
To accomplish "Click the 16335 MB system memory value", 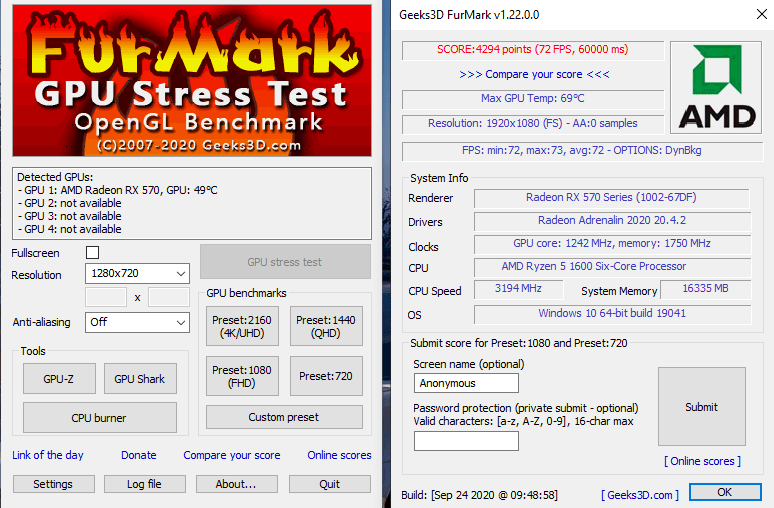I will tap(705, 289).
